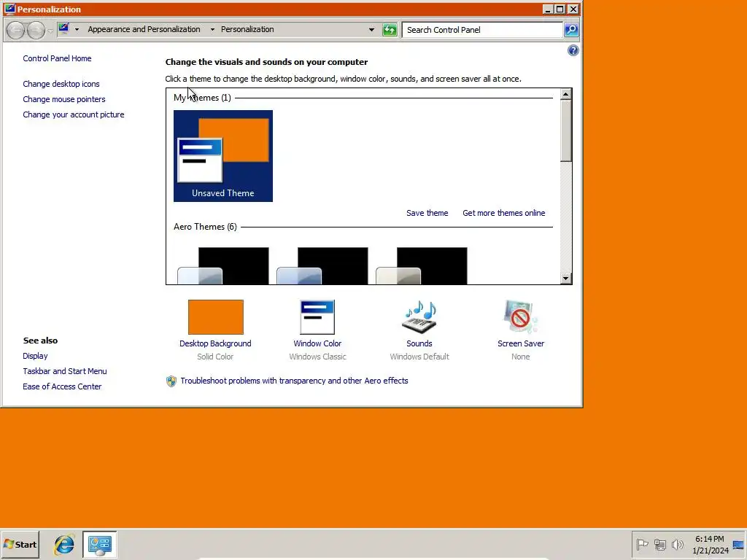The width and height of the screenshot is (747, 560).
Task: Expand arrow after Appearance and Personalization
Action: pyautogui.click(x=212, y=29)
